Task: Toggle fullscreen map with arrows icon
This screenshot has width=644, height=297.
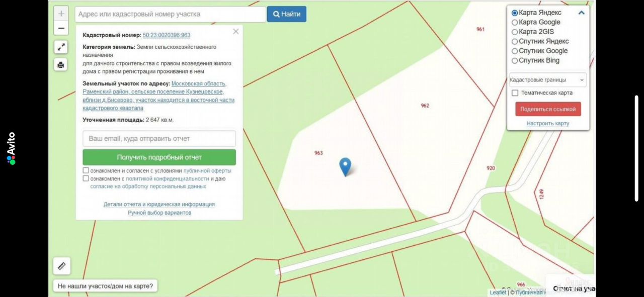Action: click(61, 47)
